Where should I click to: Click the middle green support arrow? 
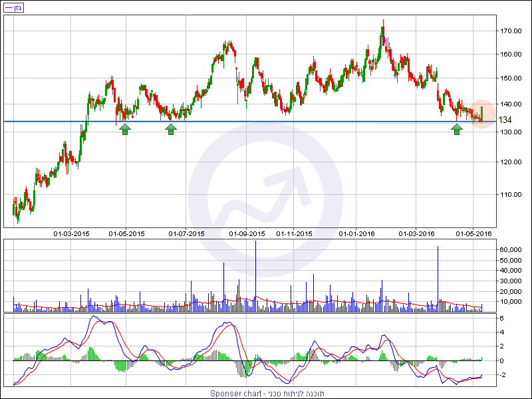click(171, 129)
